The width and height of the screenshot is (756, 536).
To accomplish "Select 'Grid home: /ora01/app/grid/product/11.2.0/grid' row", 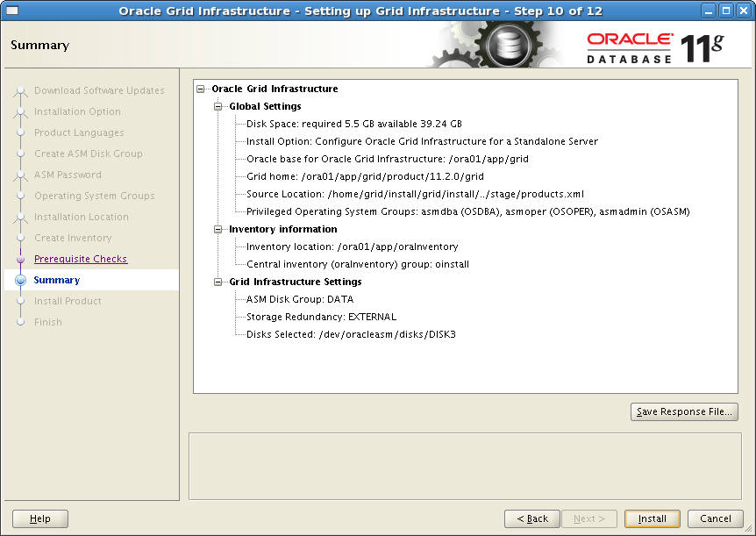I will [x=365, y=176].
